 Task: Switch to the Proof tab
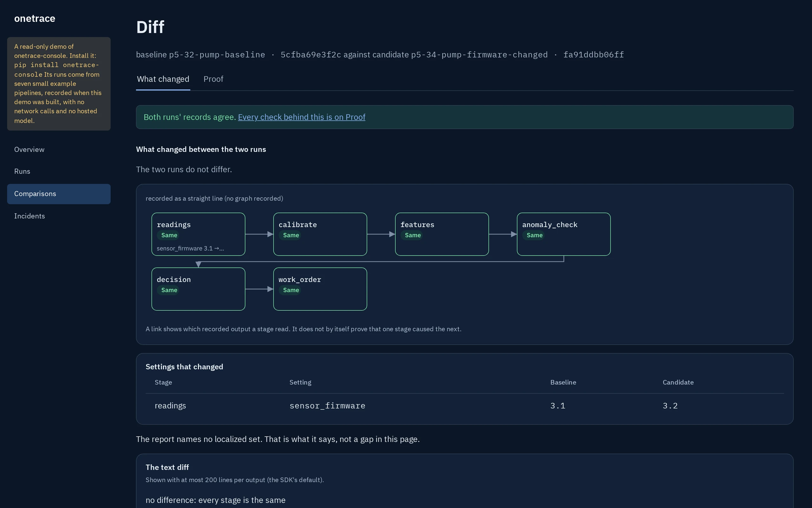[x=213, y=79]
